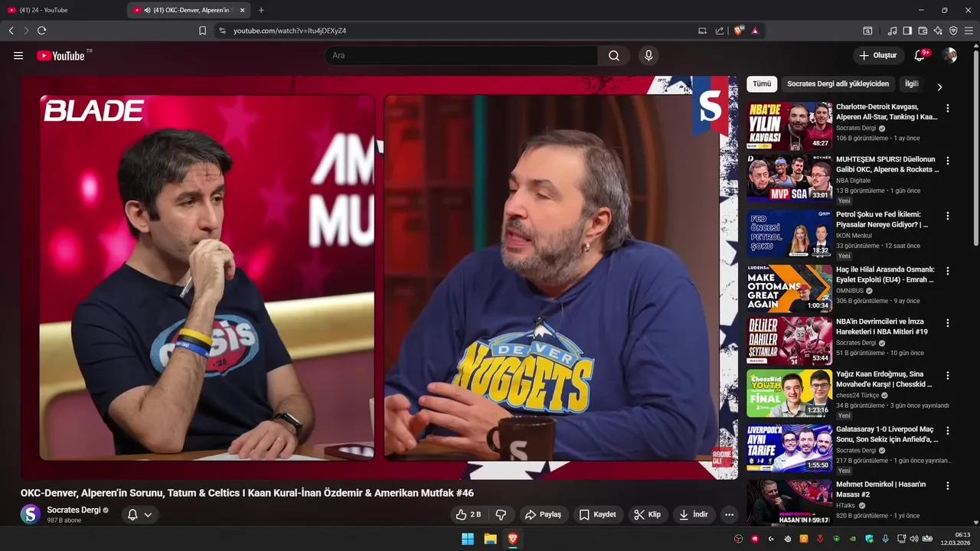Open the YouTube guide hamburger menu
This screenshot has width=980, height=551.
tap(18, 55)
